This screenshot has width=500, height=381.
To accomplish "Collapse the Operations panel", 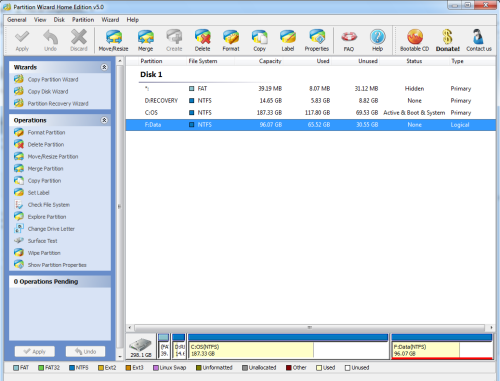I will (104, 120).
